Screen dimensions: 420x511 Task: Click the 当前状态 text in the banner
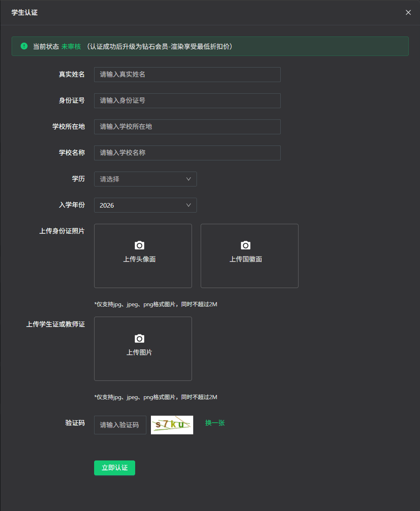[46, 46]
